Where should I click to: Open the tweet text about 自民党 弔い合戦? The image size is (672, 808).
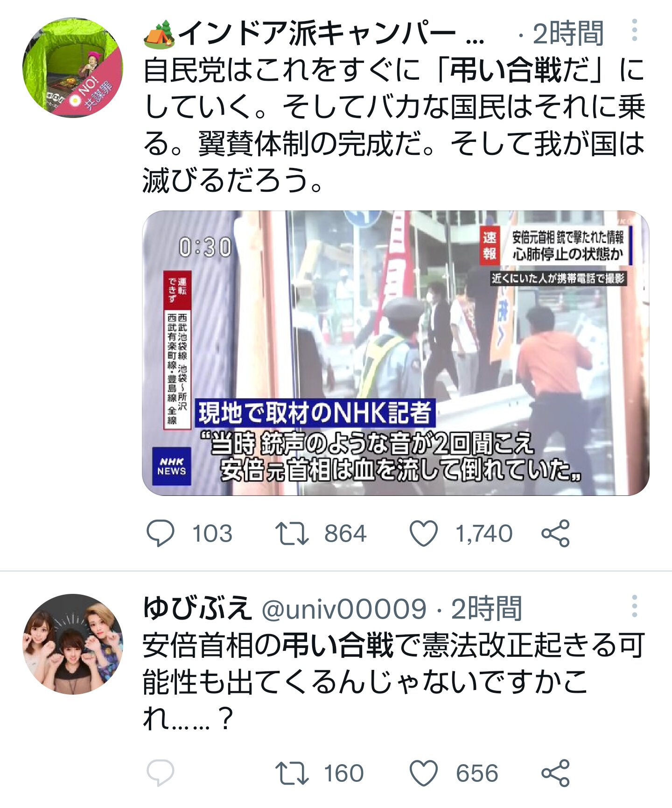[x=394, y=125]
